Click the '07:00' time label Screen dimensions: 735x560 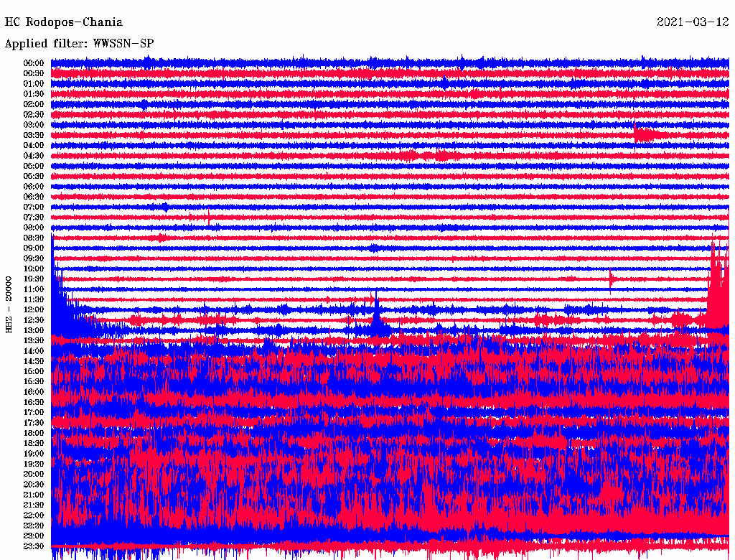(x=34, y=207)
